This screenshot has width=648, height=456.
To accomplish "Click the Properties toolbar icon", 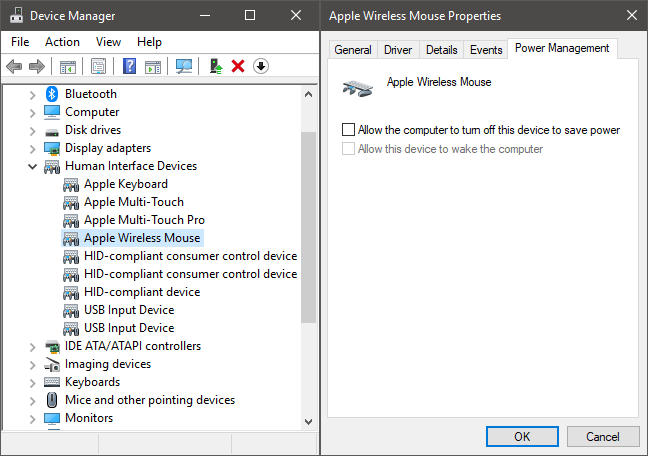I will [x=98, y=66].
